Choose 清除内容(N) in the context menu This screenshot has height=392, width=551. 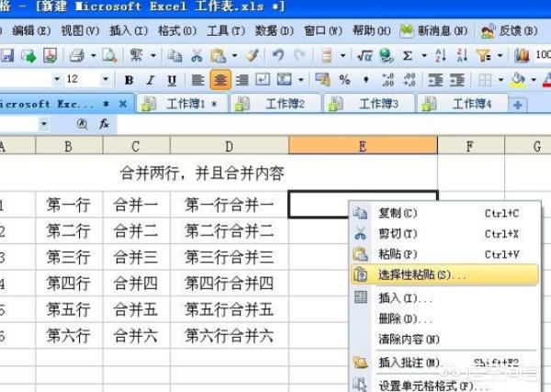point(444,339)
